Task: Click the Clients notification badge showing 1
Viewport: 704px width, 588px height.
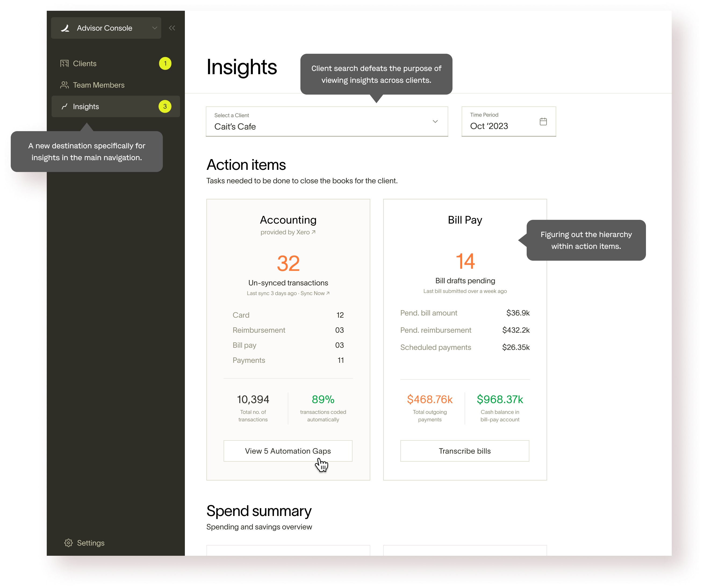Action: (165, 64)
